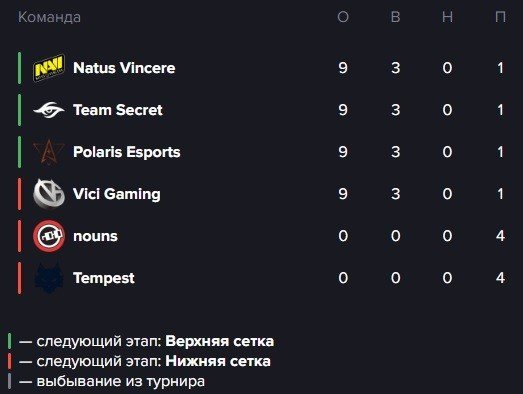This screenshot has height=394, width=523.
Task: Open the Team Secret team name link
Action: coord(118,110)
